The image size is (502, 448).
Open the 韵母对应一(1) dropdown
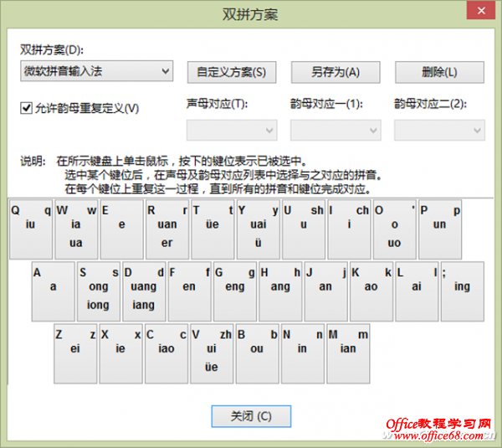tap(336, 130)
